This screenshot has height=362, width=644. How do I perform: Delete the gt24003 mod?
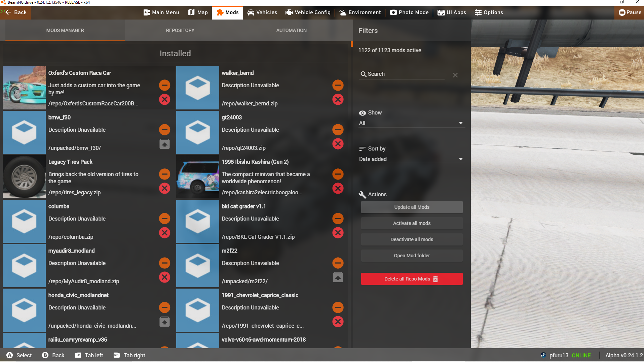[338, 144]
